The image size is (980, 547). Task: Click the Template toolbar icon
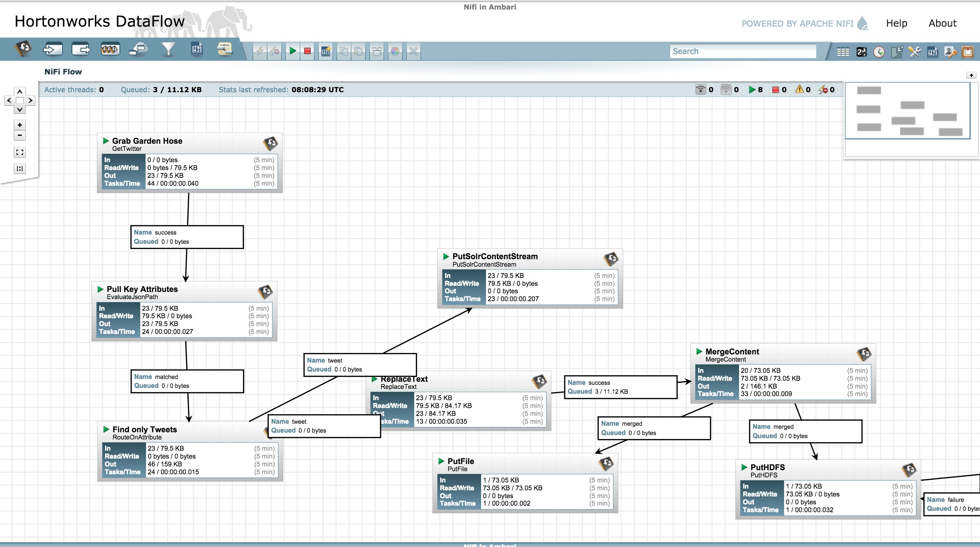click(x=197, y=50)
